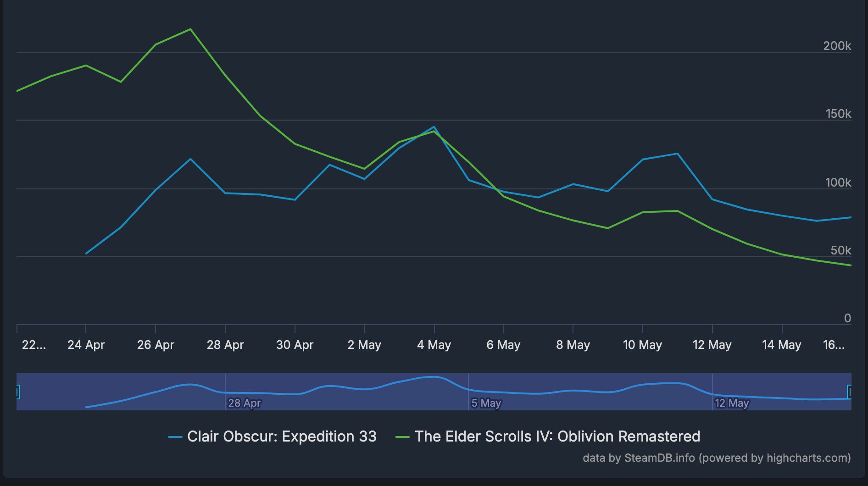Click the 200k y-axis label
Viewport: 868px width, 486px height.
point(837,46)
